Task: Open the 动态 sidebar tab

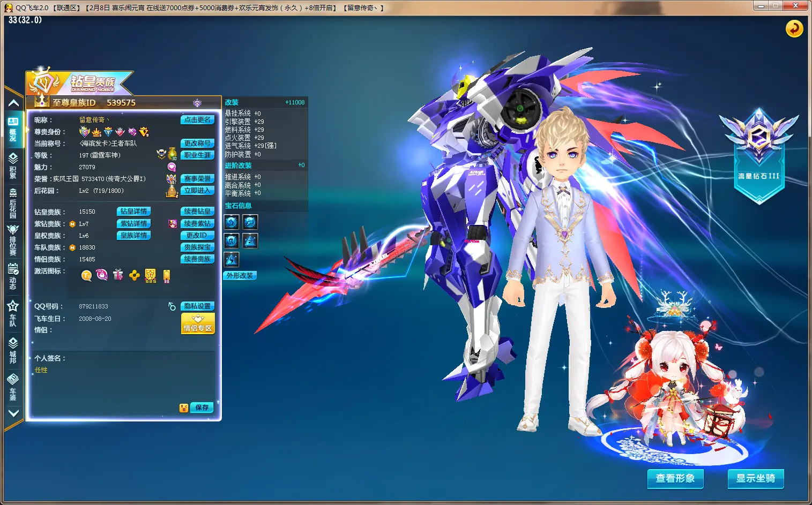Action: (x=13, y=276)
